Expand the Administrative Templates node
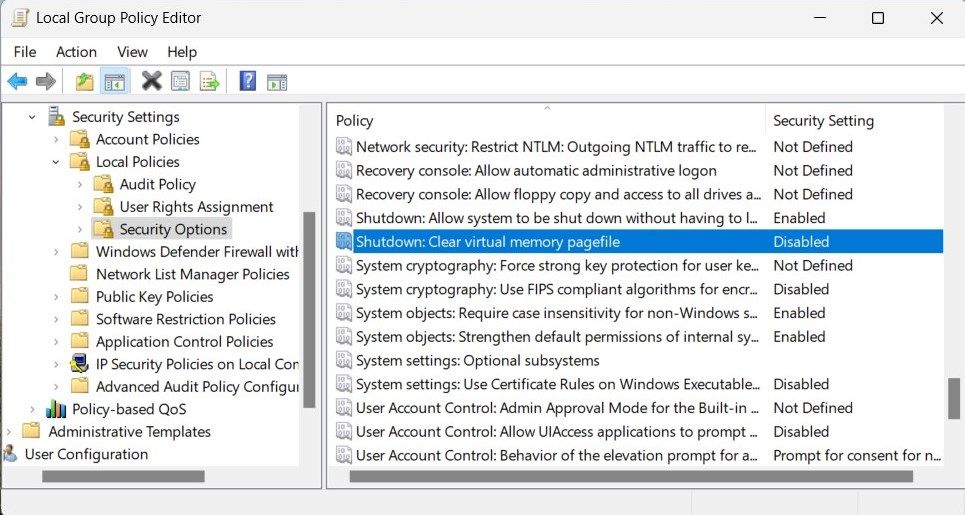 9,432
